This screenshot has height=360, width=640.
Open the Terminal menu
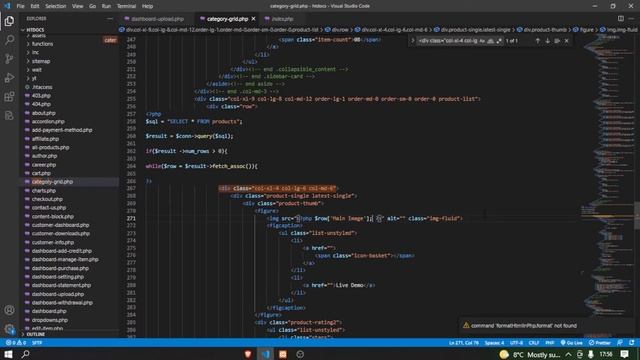(126, 6)
